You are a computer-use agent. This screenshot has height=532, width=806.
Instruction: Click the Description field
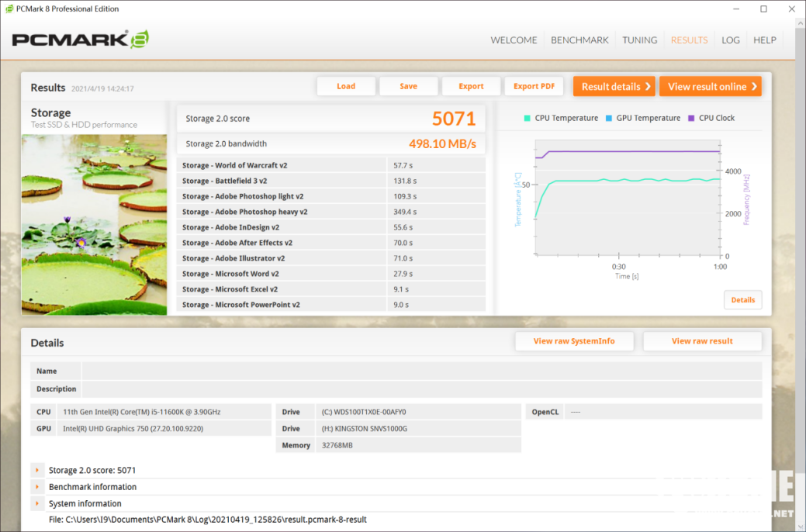(x=421, y=389)
